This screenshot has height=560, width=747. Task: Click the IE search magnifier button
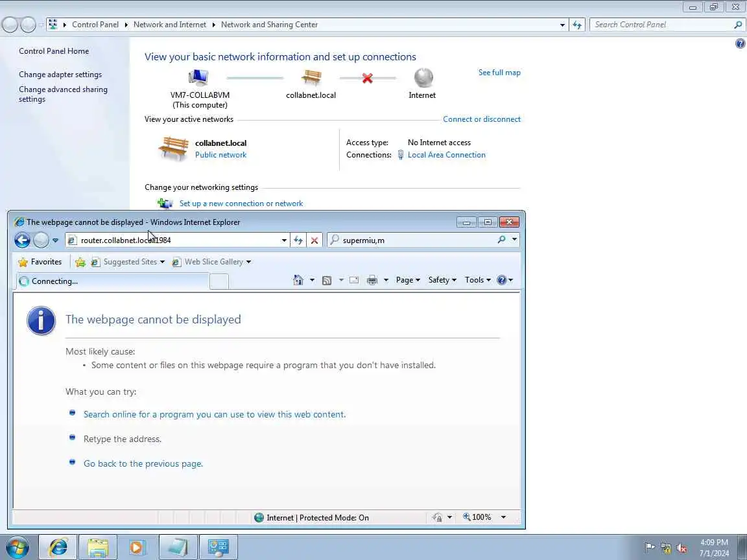[x=502, y=240]
